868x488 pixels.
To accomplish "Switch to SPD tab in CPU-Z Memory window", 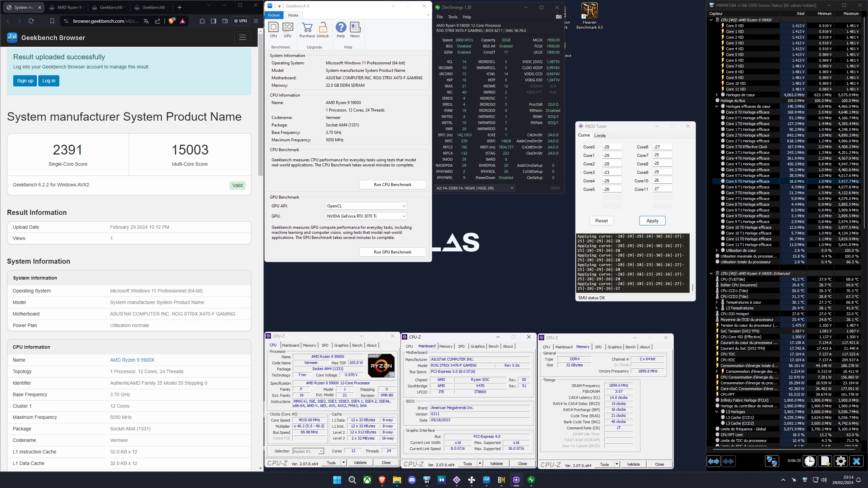I will 598,347.
